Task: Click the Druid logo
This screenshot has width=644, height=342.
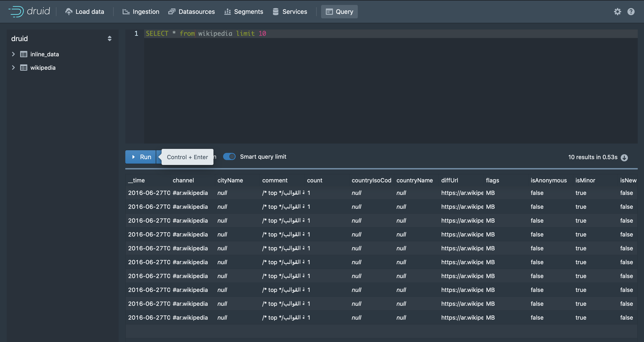Action: pyautogui.click(x=29, y=11)
